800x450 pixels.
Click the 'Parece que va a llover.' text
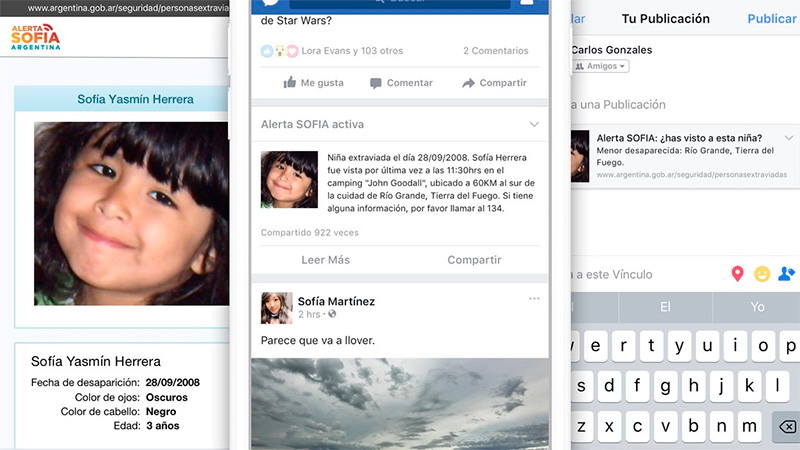[318, 340]
